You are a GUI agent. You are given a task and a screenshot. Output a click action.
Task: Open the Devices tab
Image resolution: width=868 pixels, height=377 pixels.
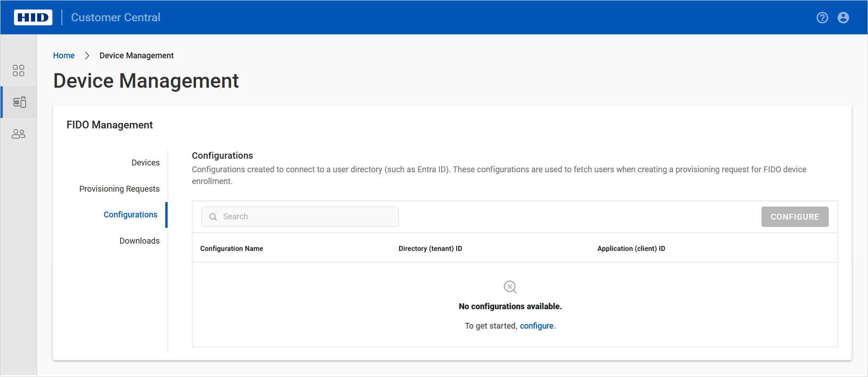145,163
